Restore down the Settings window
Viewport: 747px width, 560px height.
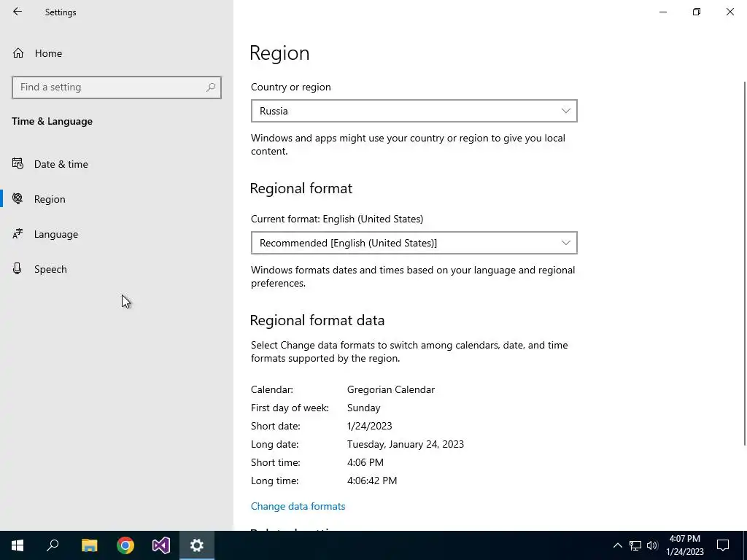[697, 12]
